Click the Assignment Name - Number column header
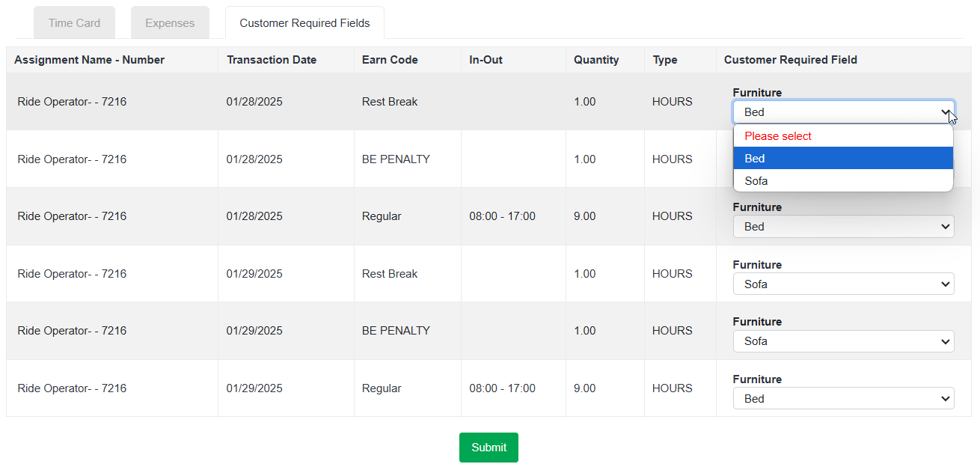 [89, 60]
